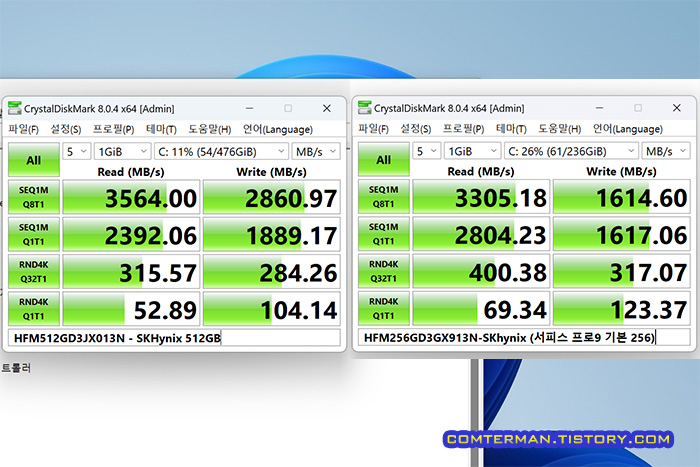Close the left CrystalDiskMark window
The image size is (700, 467).
(327, 108)
